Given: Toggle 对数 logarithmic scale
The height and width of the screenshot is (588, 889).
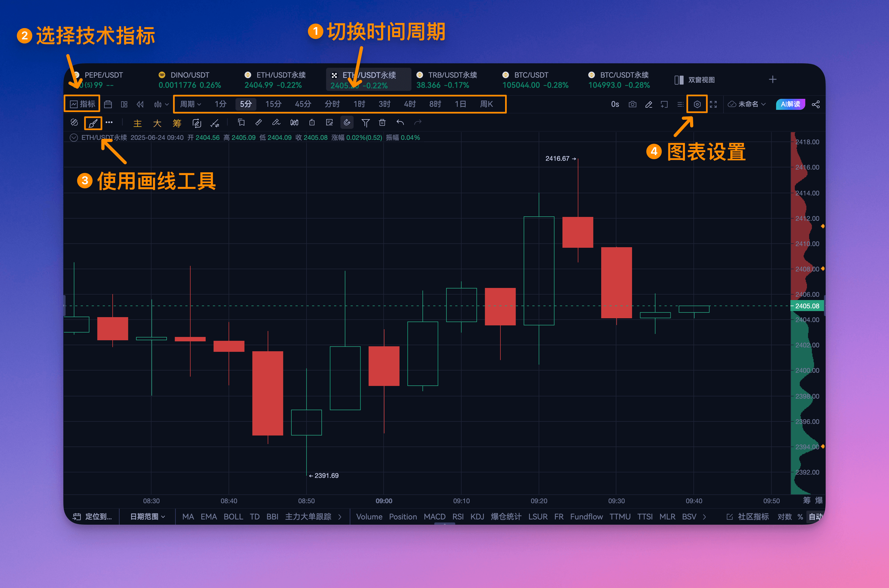Looking at the screenshot, I should coord(784,517).
